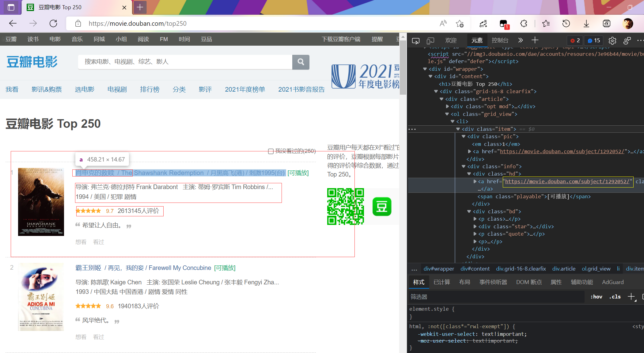Open DevTools settings gear
This screenshot has height=353, width=644.
612,40
